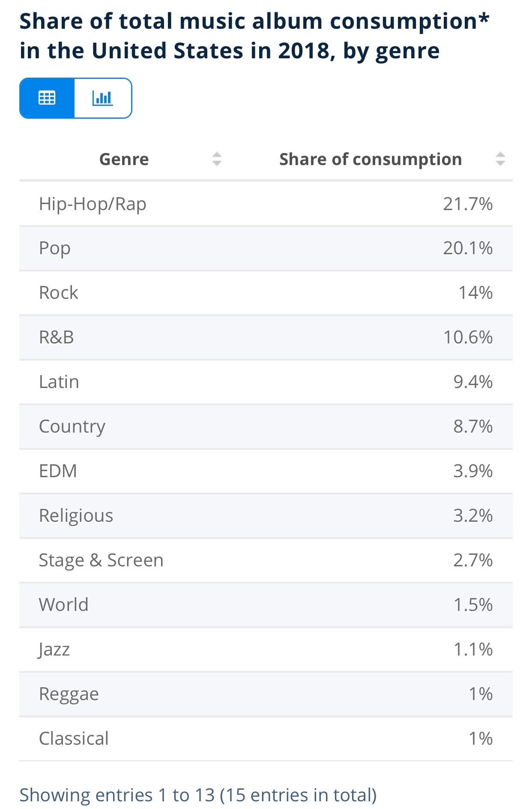532x809 pixels.
Task: Click the Stage & Screen cell
Action: pyautogui.click(x=101, y=560)
